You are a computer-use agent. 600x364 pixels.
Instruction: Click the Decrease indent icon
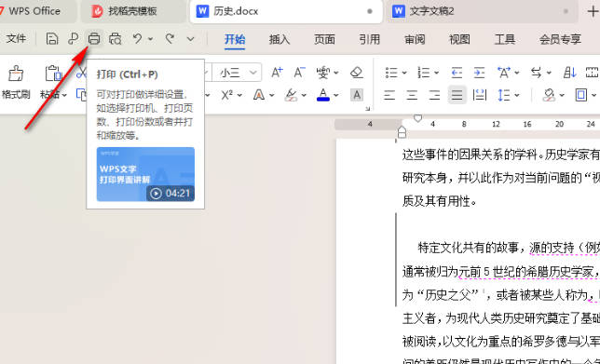pos(457,73)
